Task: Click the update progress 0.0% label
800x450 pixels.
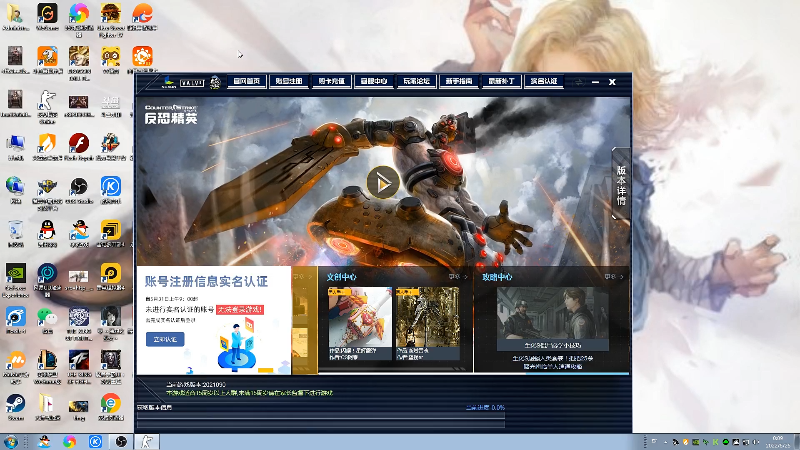Action: tap(485, 408)
